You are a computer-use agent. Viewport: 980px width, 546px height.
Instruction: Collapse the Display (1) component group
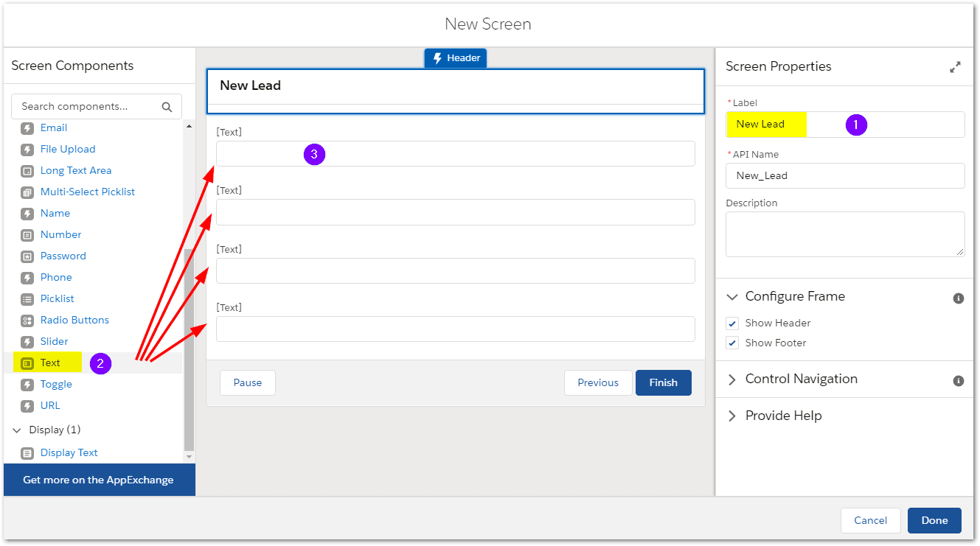point(18,430)
